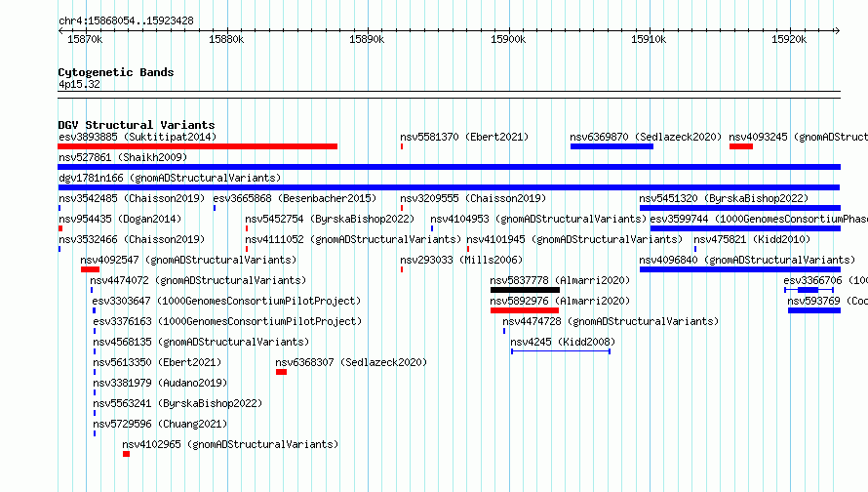Click nsv6368307 (Sedlazeck2020) label
The image size is (868, 492).
click(351, 362)
